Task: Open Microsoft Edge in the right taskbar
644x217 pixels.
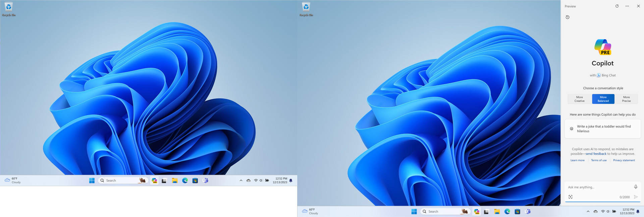Action: (x=507, y=211)
